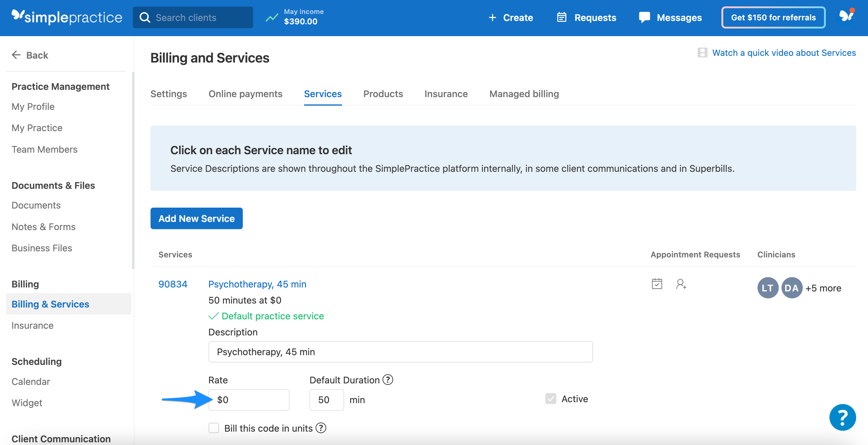
Task: Click the appointment request calendar icon for 90834
Action: (x=657, y=284)
